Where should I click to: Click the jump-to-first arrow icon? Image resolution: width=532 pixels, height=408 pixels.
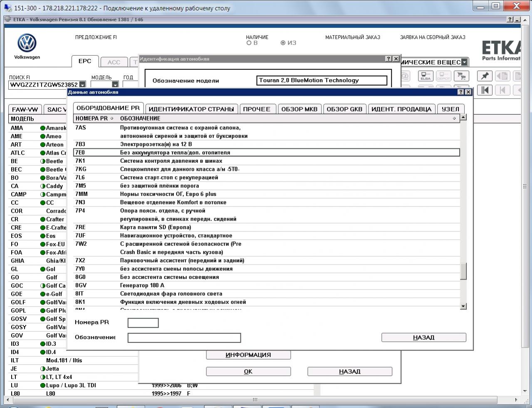tap(485, 90)
